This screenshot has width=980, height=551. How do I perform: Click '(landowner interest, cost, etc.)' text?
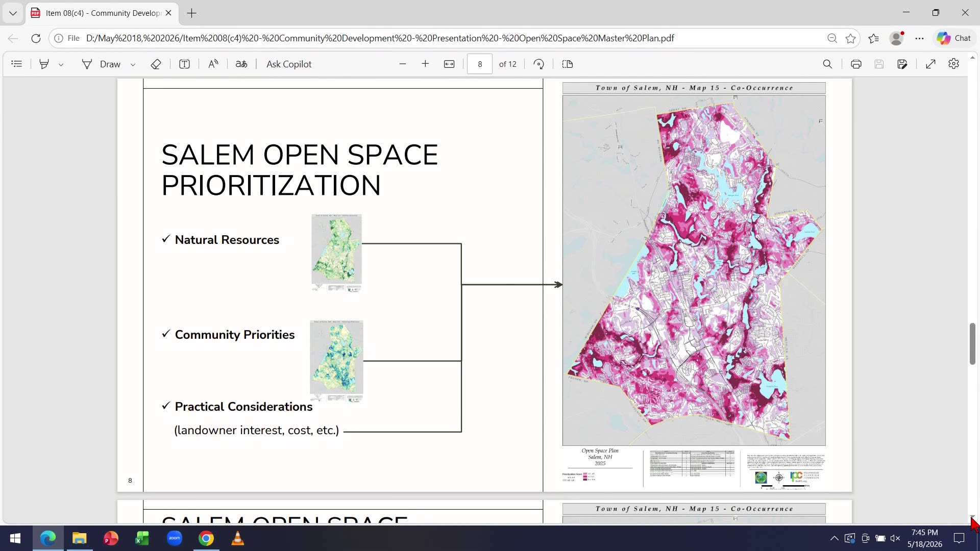[x=256, y=431]
